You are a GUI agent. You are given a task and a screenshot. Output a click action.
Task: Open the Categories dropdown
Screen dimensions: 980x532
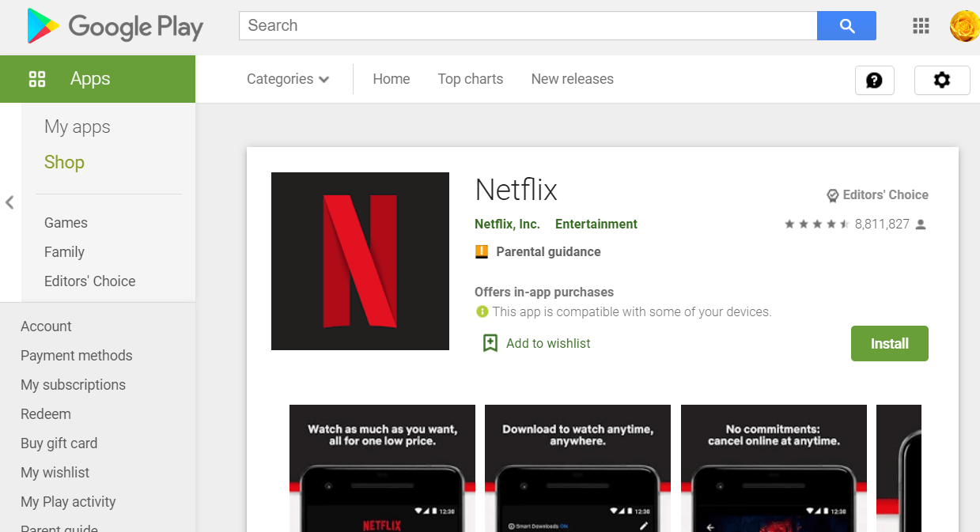click(287, 78)
